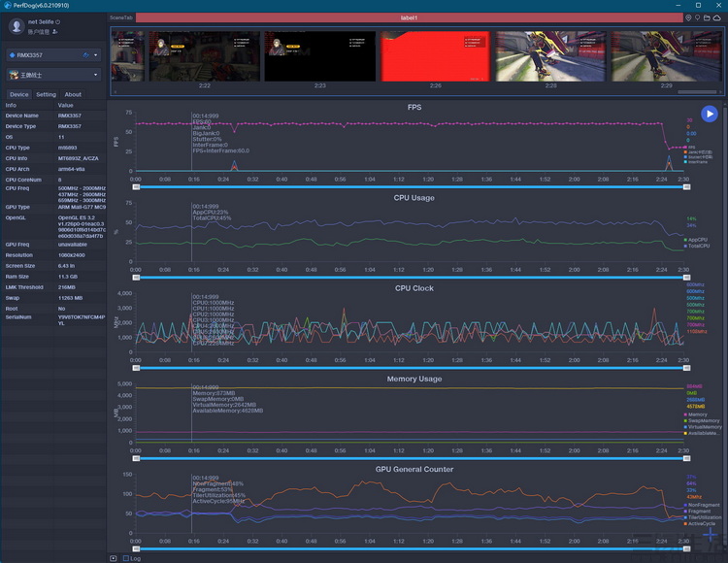Click the connection icon in the RMX3357 selector
Image resolution: width=728 pixels, height=563 pixels.
(85, 54)
